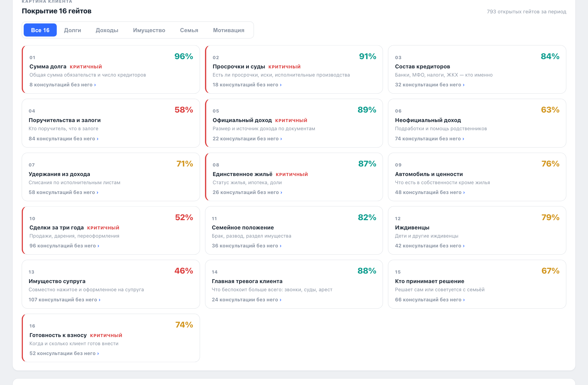This screenshot has height=385, width=588.
Task: Open '48 консультаций без него' link
Action: click(430, 192)
